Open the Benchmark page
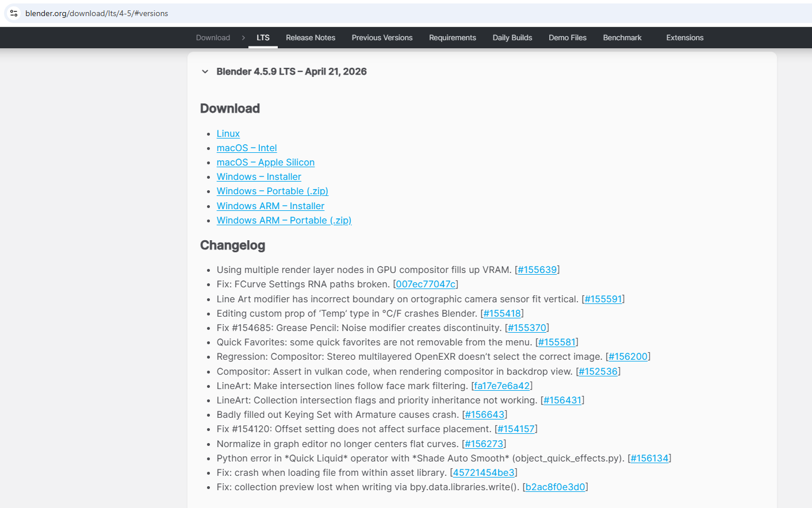This screenshot has height=508, width=812. pyautogui.click(x=622, y=38)
